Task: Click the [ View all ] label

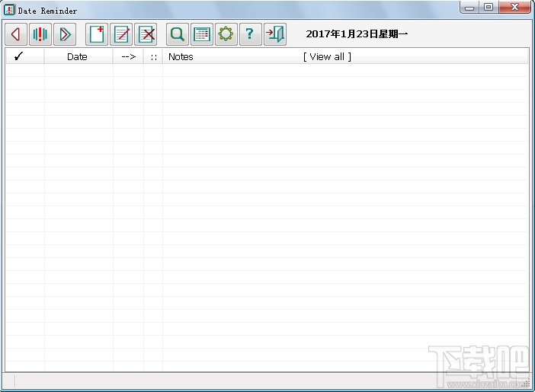Action: pos(327,56)
